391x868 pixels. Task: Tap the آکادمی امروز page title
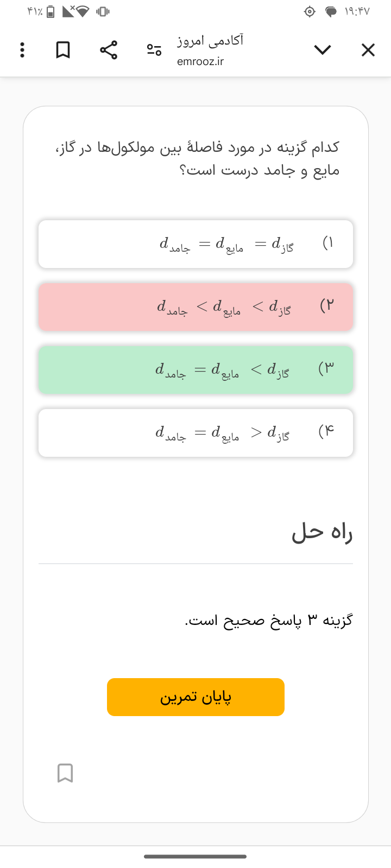coord(210,40)
